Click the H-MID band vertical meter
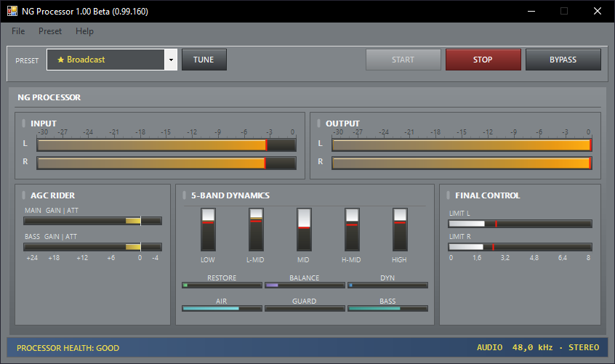 tap(352, 230)
